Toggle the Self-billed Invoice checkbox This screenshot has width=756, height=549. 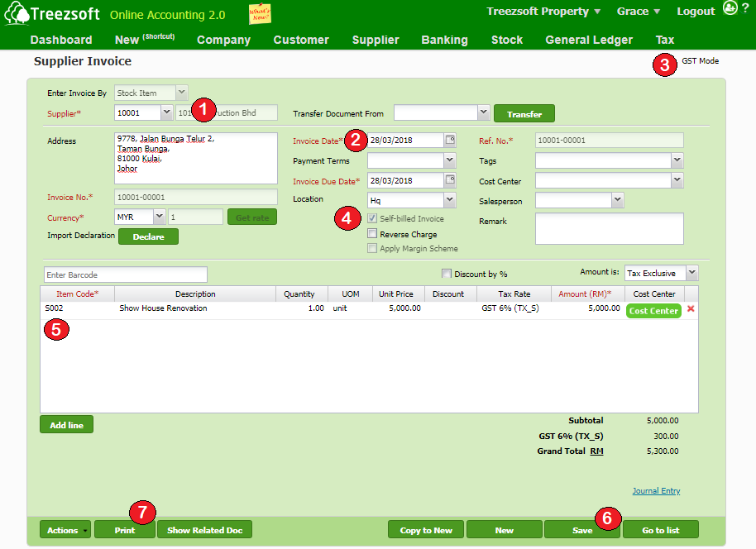pyautogui.click(x=372, y=218)
